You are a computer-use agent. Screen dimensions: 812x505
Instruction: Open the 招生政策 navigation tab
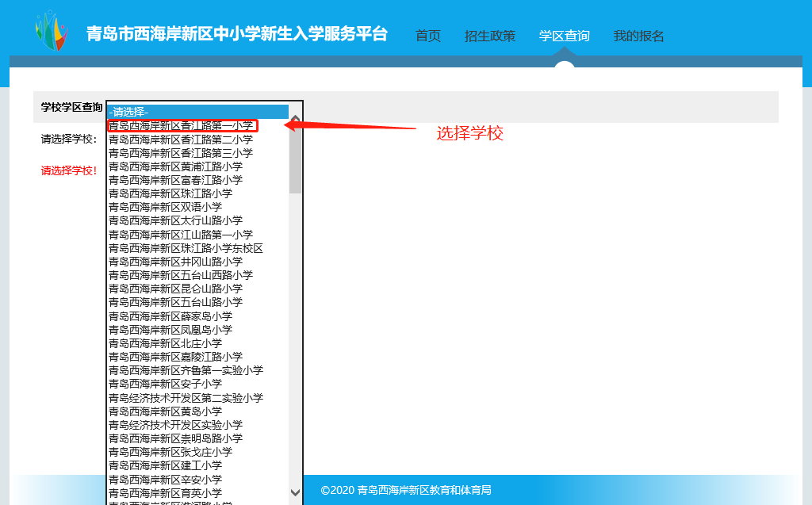coord(490,36)
